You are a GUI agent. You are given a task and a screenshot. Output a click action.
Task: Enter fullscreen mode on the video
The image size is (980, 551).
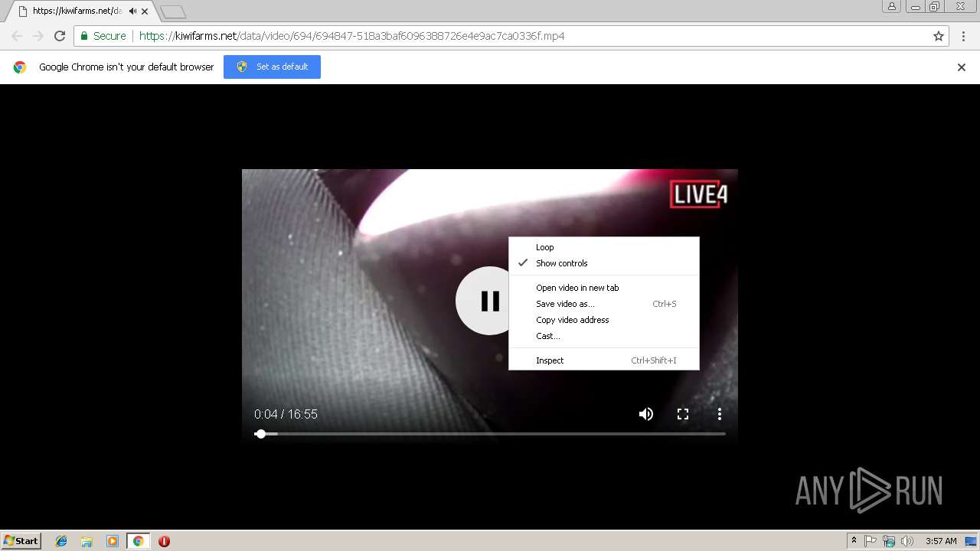click(x=683, y=414)
